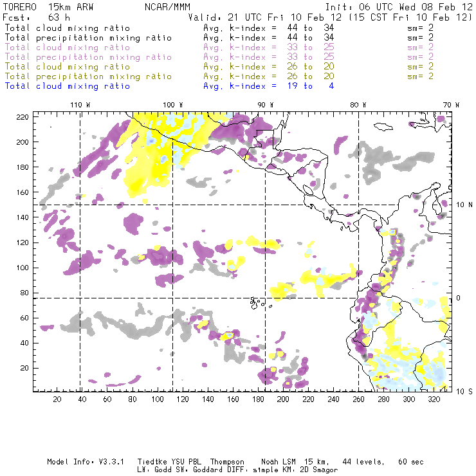Click the "220" tick label on the vertical axis

pyautogui.click(x=23, y=117)
